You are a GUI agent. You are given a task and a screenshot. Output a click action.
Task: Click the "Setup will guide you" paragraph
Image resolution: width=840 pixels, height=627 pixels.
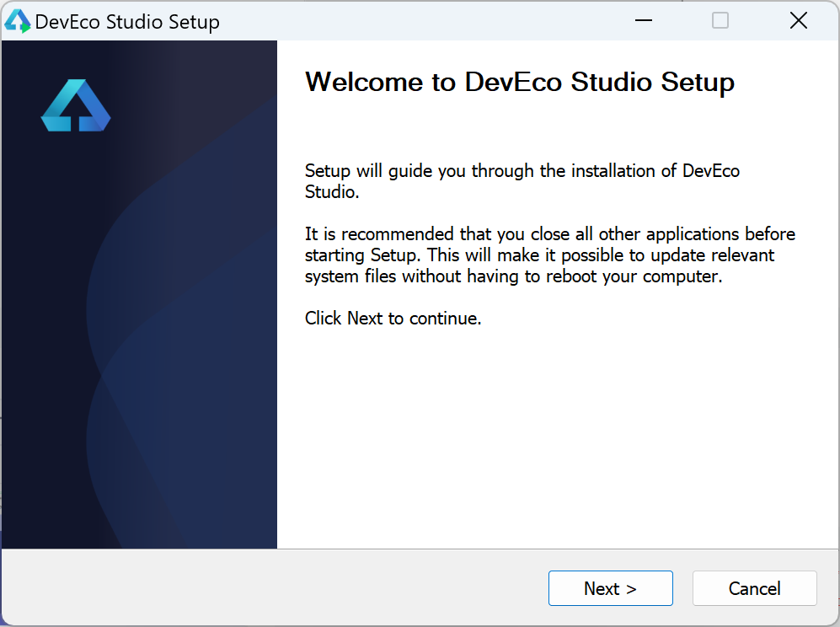coord(522,181)
